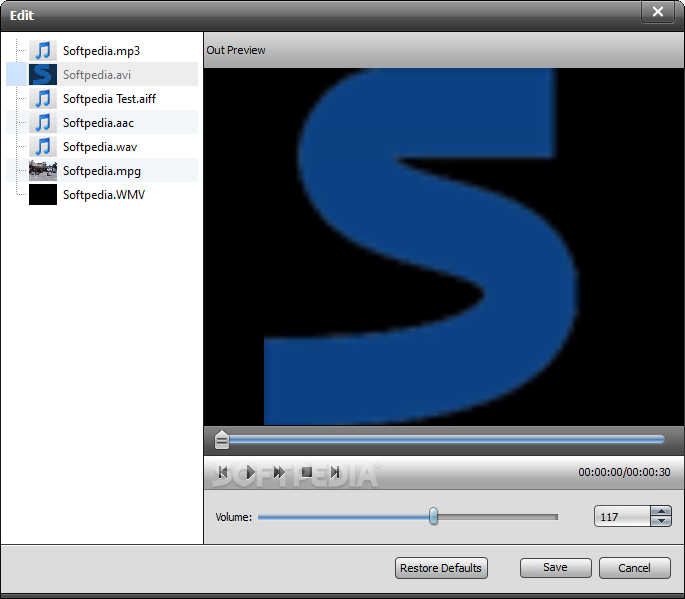Click the music note icon for Softpedia Test.aiff
This screenshot has width=685, height=599.
click(43, 99)
